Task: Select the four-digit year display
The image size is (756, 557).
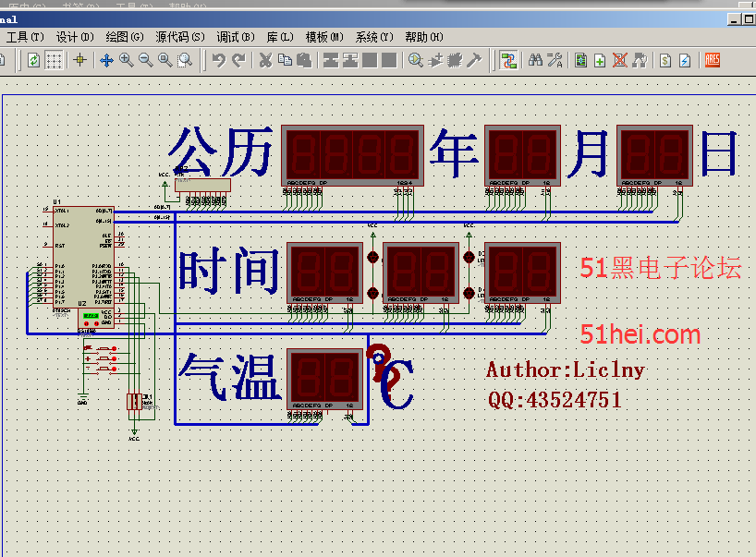Action: pyautogui.click(x=352, y=155)
